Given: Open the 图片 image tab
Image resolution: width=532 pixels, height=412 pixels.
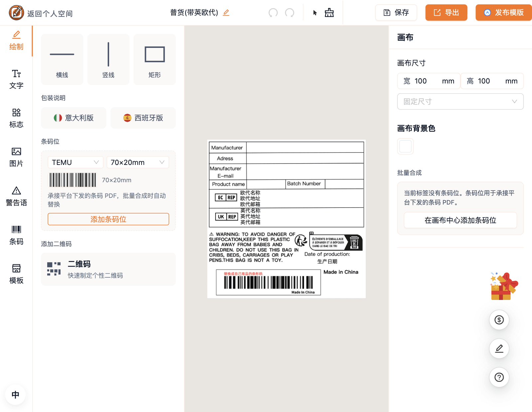Looking at the screenshot, I should tap(16, 157).
